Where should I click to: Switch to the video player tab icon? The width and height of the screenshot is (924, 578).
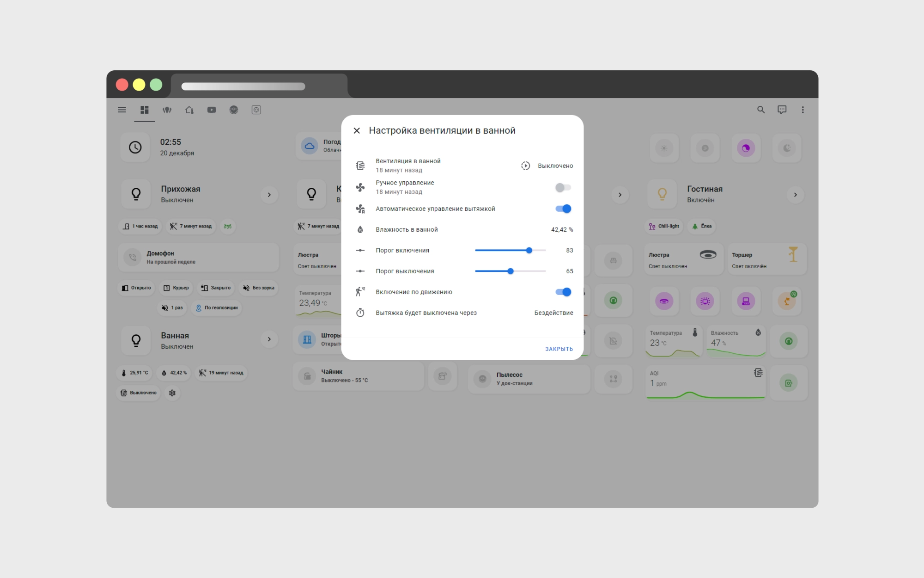[x=212, y=110]
